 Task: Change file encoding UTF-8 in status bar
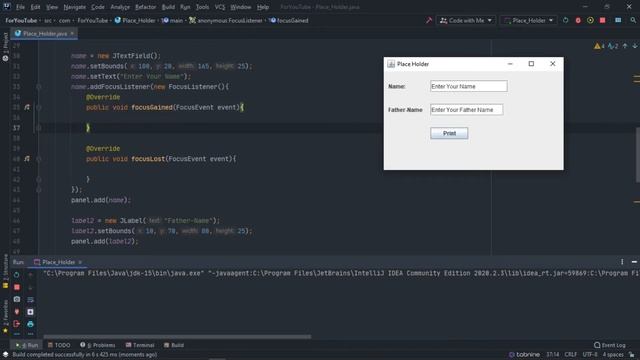point(590,354)
